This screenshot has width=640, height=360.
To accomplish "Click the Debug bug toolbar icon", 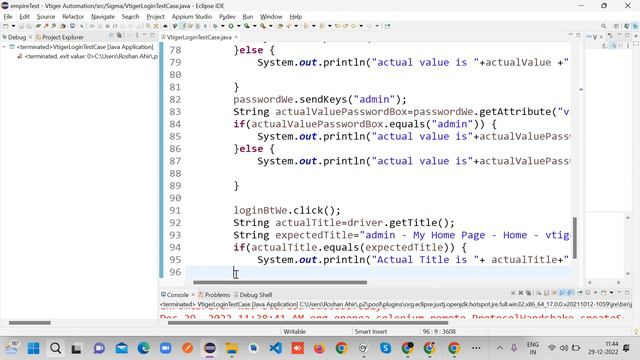I will [x=215, y=26].
